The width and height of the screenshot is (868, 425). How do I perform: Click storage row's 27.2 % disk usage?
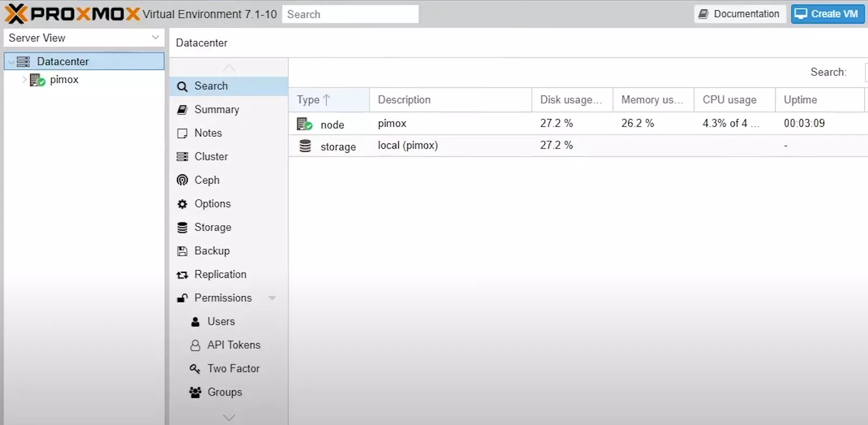click(556, 145)
